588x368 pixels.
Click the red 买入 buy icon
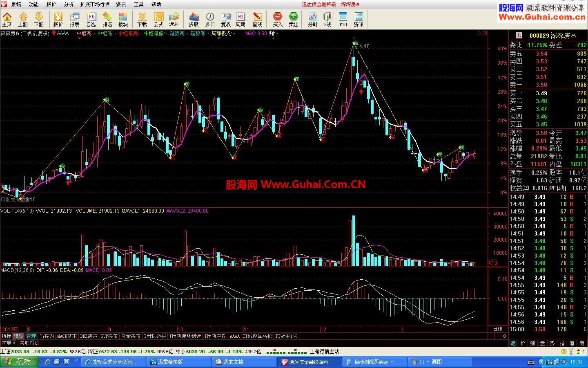pyautogui.click(x=278, y=19)
